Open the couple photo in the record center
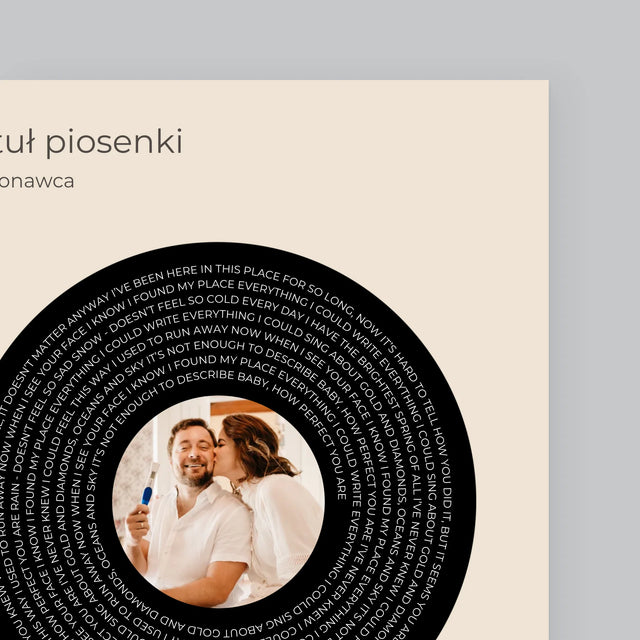The width and height of the screenshot is (640, 640). pyautogui.click(x=218, y=502)
